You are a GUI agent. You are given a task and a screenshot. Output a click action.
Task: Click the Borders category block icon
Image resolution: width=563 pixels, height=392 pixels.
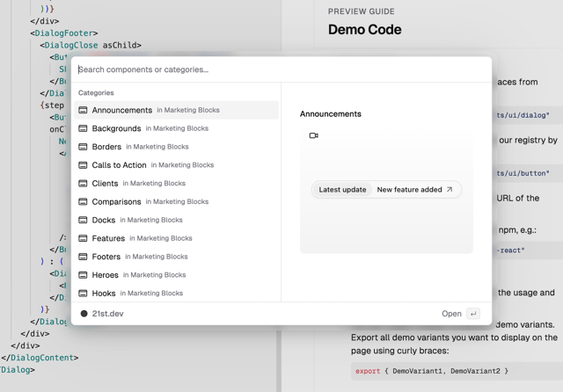(83, 147)
